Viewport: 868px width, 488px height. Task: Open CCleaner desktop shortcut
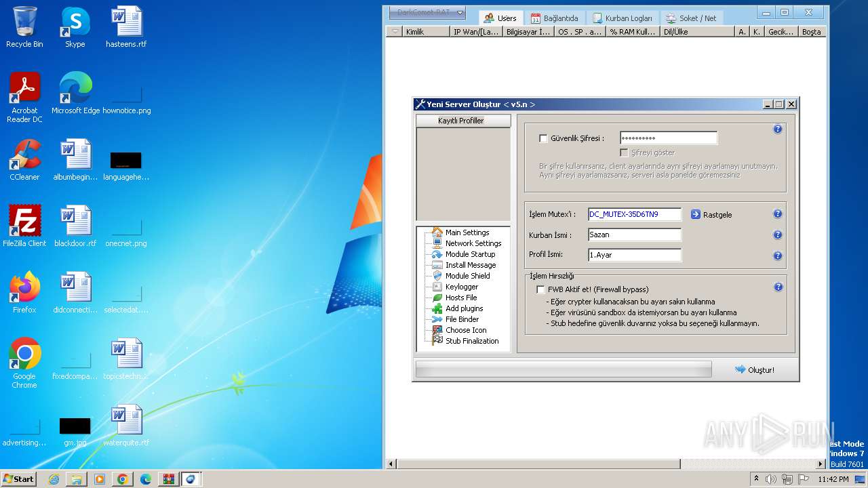(24, 160)
